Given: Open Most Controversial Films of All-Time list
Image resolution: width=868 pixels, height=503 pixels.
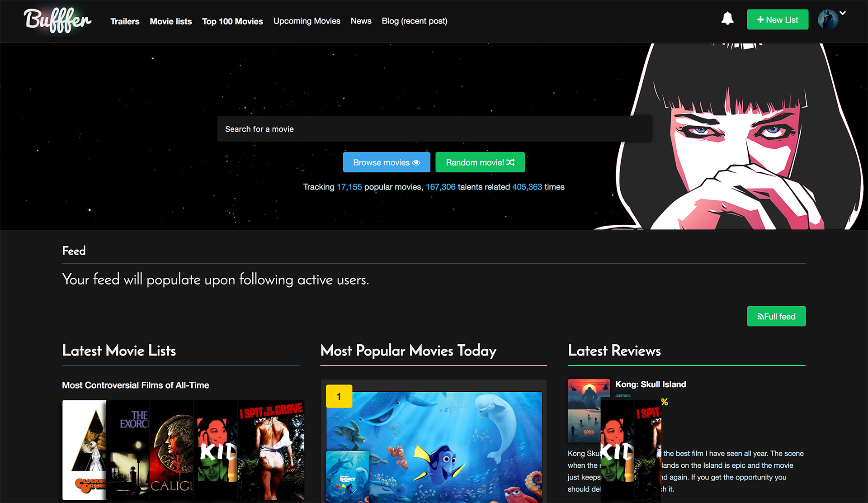Looking at the screenshot, I should pos(136,385).
